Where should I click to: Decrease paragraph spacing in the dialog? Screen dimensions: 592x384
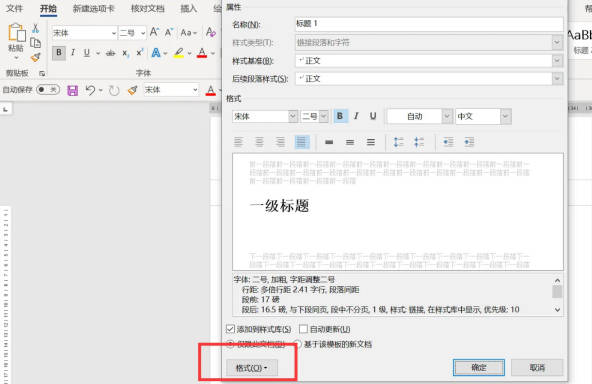pos(419,142)
